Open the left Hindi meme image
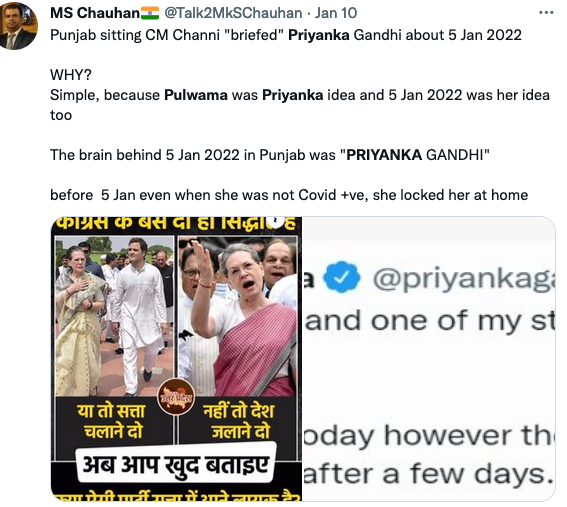Screen dimensions: 567x507 pos(176,359)
